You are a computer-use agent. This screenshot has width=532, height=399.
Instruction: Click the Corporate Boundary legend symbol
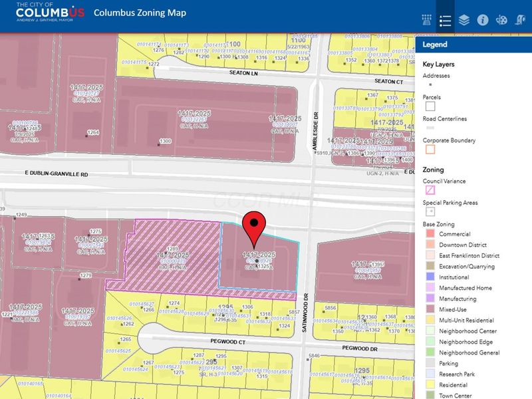point(430,150)
